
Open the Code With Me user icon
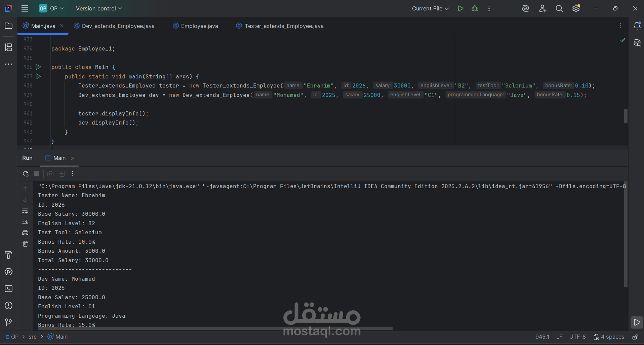pyautogui.click(x=542, y=8)
